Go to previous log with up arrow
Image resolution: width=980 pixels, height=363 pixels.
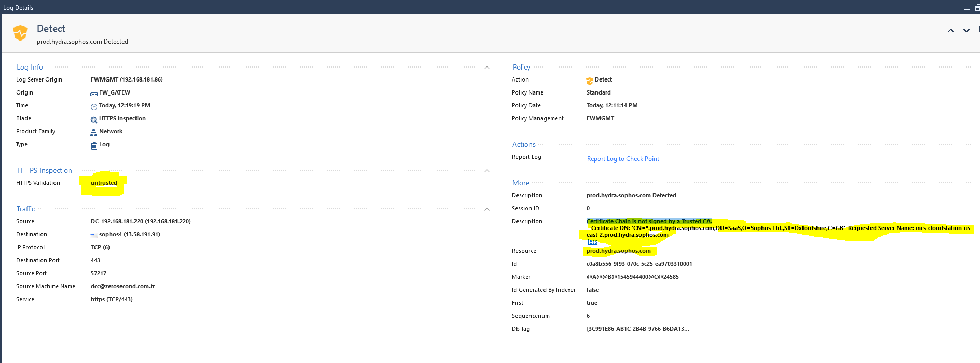(x=951, y=31)
